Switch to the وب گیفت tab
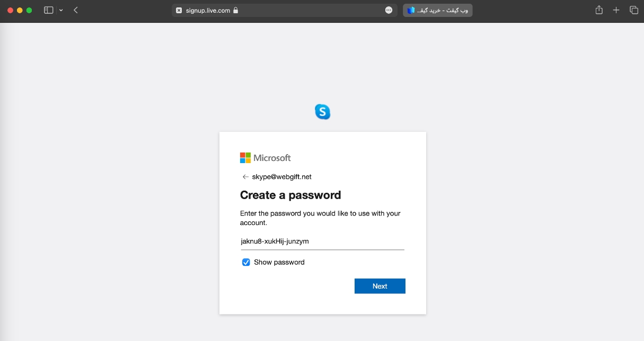 438,10
